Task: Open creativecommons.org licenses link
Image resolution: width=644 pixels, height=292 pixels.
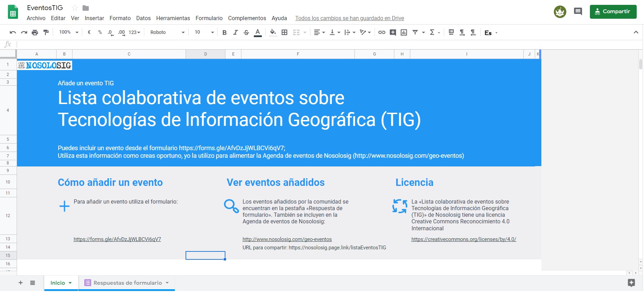Action: 464,239
